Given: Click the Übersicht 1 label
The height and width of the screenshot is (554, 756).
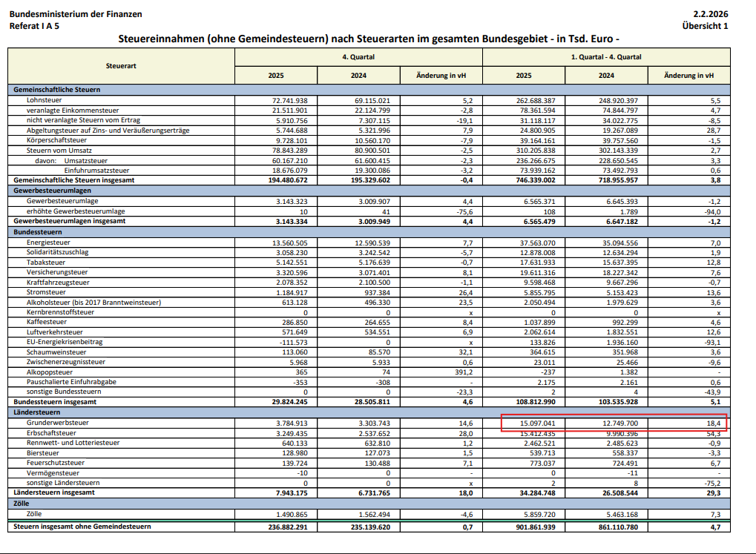Looking at the screenshot, I should tap(705, 26).
